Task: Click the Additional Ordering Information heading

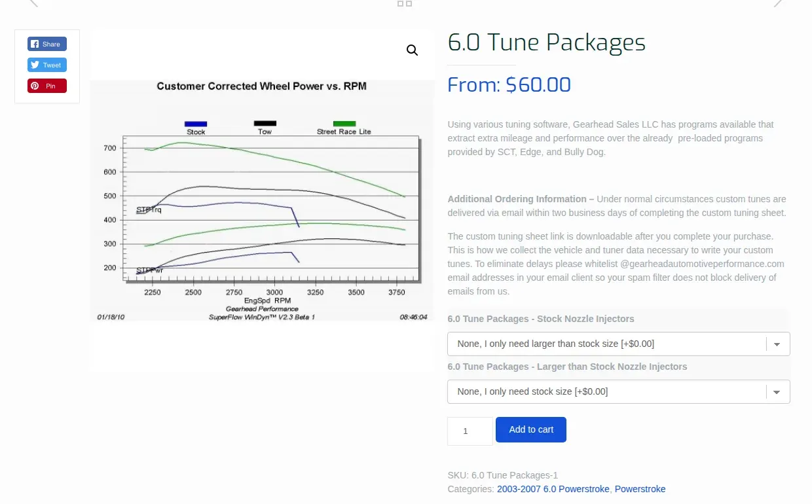Action: pyautogui.click(x=521, y=199)
